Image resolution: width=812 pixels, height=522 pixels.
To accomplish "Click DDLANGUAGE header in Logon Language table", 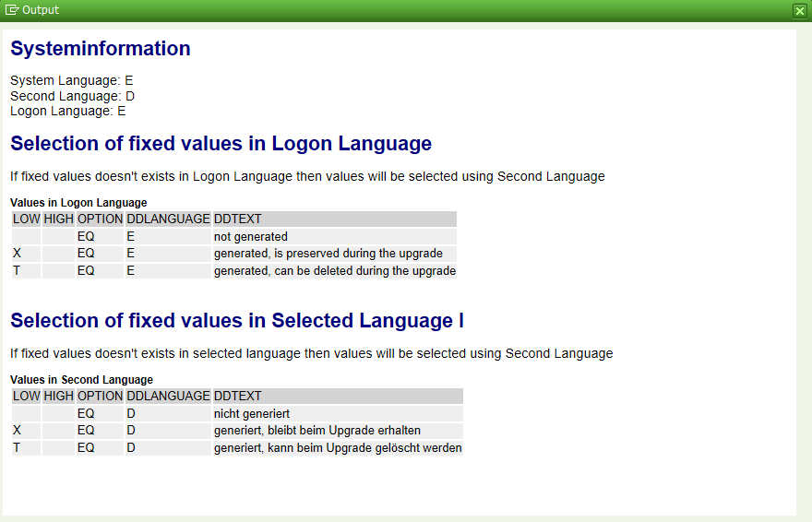I will tap(168, 219).
